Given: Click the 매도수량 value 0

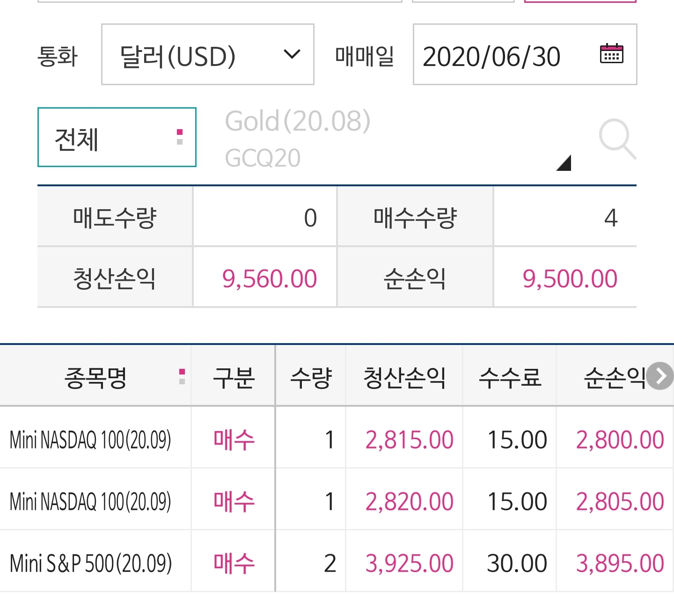Looking at the screenshot, I should pyautogui.click(x=310, y=218).
